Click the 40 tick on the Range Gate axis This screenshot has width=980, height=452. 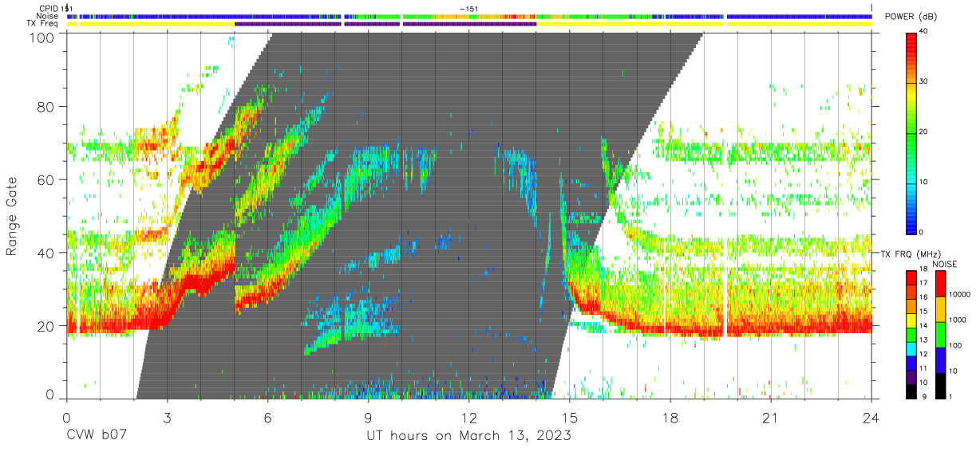point(48,253)
